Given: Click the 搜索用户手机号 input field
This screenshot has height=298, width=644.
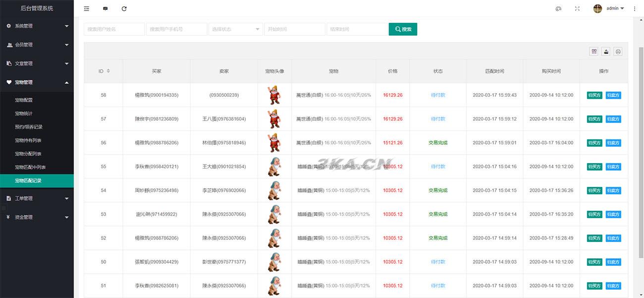Looking at the screenshot, I should (176, 29).
